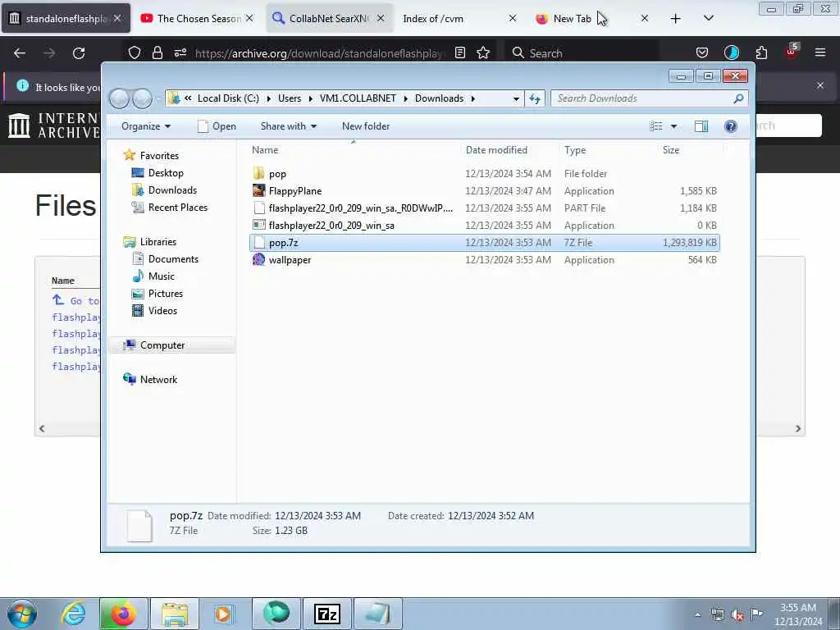
Task: Click the Open toolbar button
Action: [217, 126]
